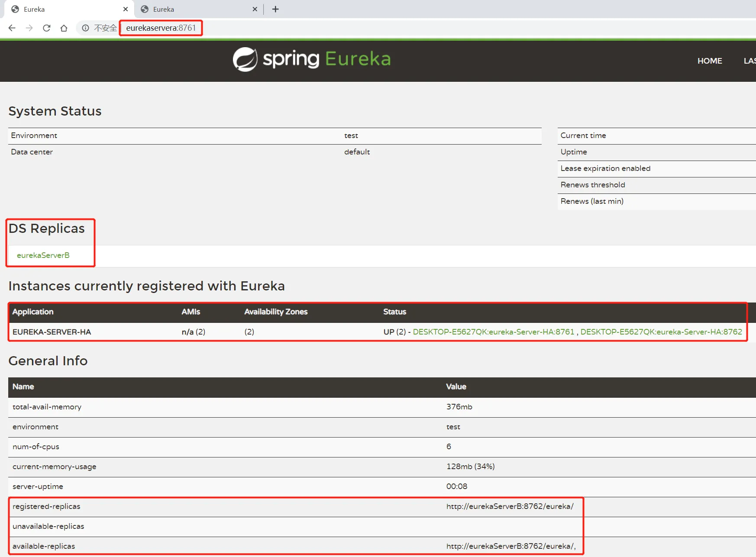Go to the browser home page
Screen dimensions: 756x557
[x=64, y=28]
